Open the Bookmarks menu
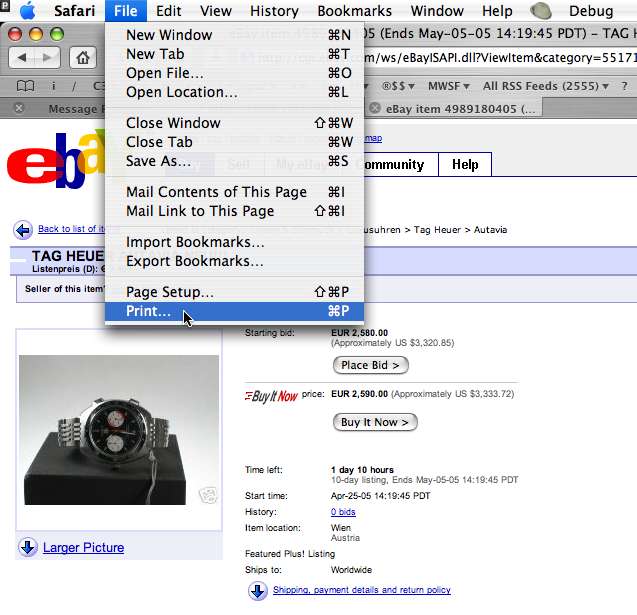 (354, 11)
